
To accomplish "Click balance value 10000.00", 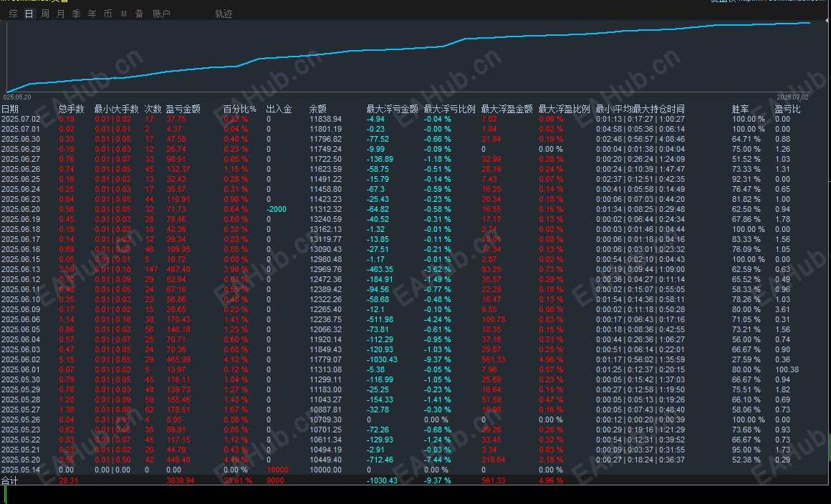I will [x=325, y=470].
